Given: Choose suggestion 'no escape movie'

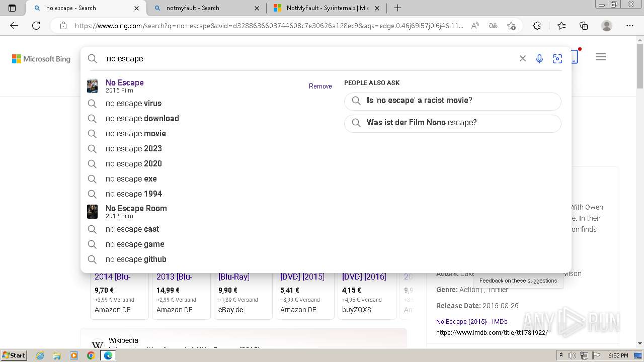Looking at the screenshot, I should click(209, 134).
